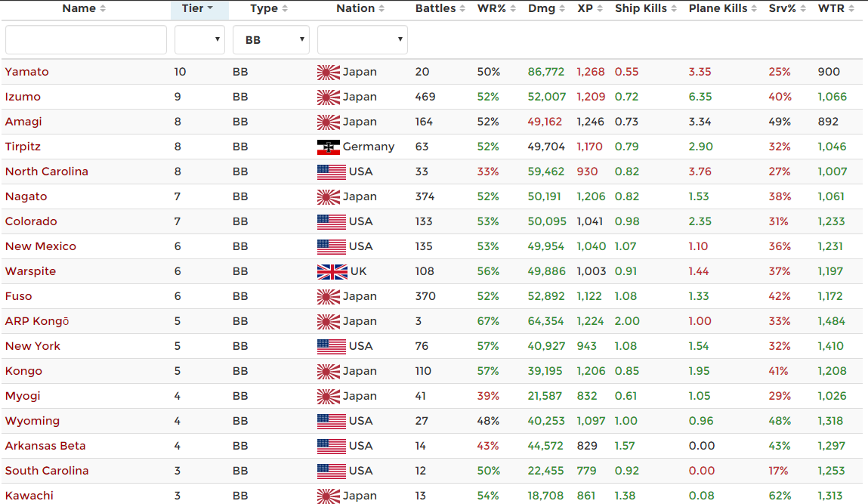Sort table by WR% column header
868x504 pixels.
(x=492, y=9)
